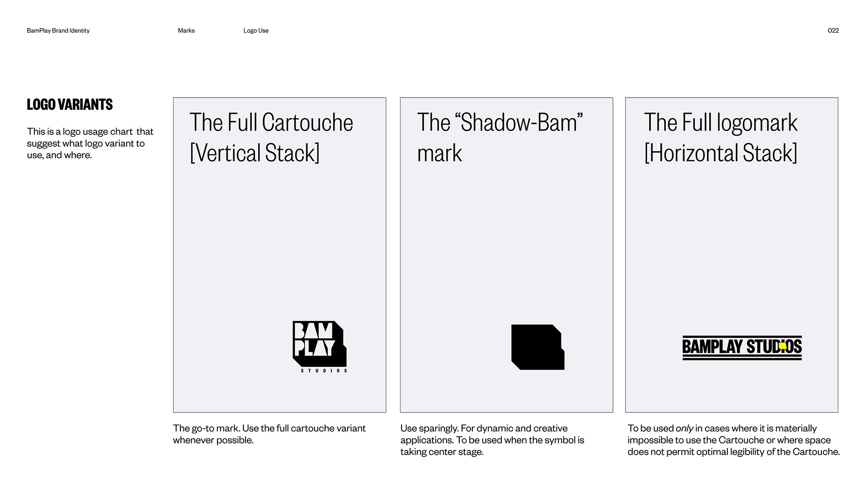Select the "Shadow-Bam" mark card title
The width and height of the screenshot is (868, 488).
point(500,137)
